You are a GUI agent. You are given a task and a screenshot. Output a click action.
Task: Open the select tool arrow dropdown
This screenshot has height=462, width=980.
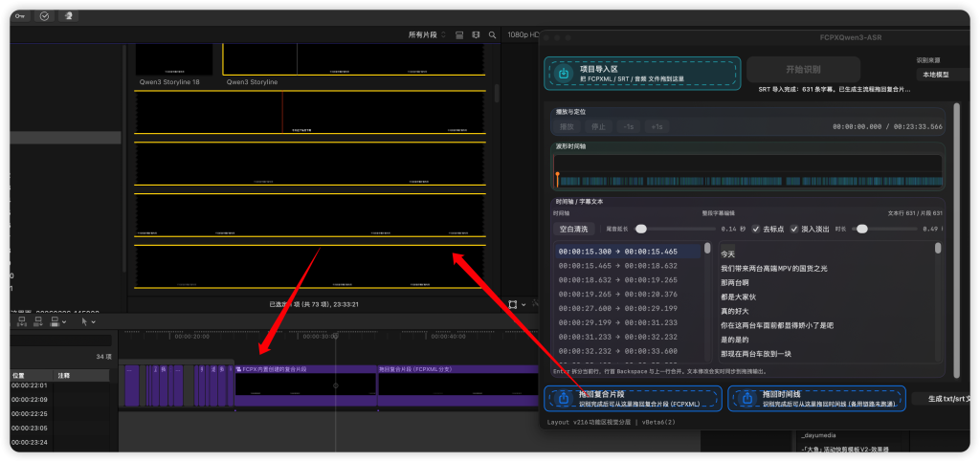[87, 322]
